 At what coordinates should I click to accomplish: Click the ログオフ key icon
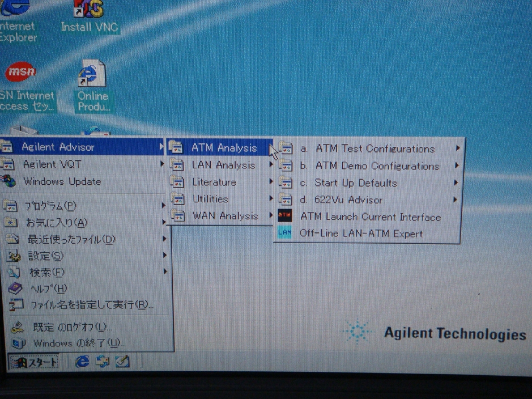(x=17, y=327)
